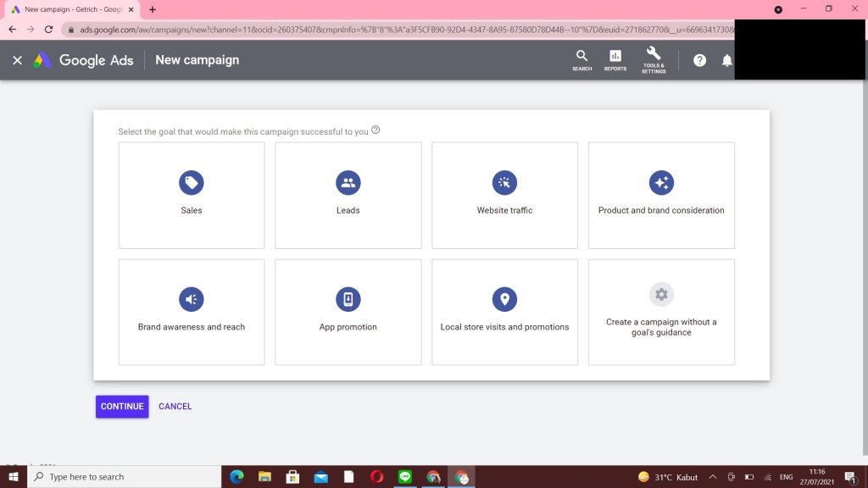Open Search in Google Ads header
The height and width of the screenshot is (488, 868).
[581, 60]
